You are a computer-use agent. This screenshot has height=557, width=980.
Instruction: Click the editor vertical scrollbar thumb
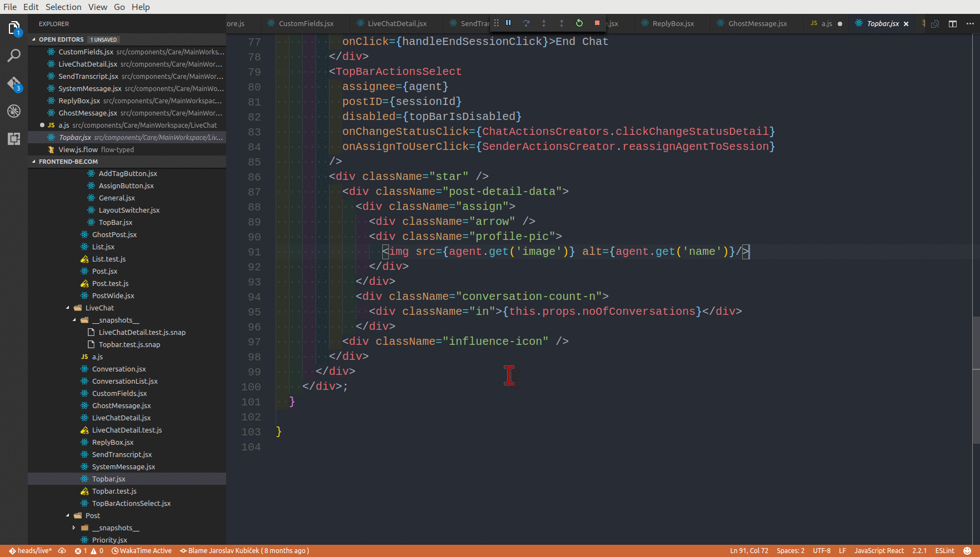click(976, 380)
